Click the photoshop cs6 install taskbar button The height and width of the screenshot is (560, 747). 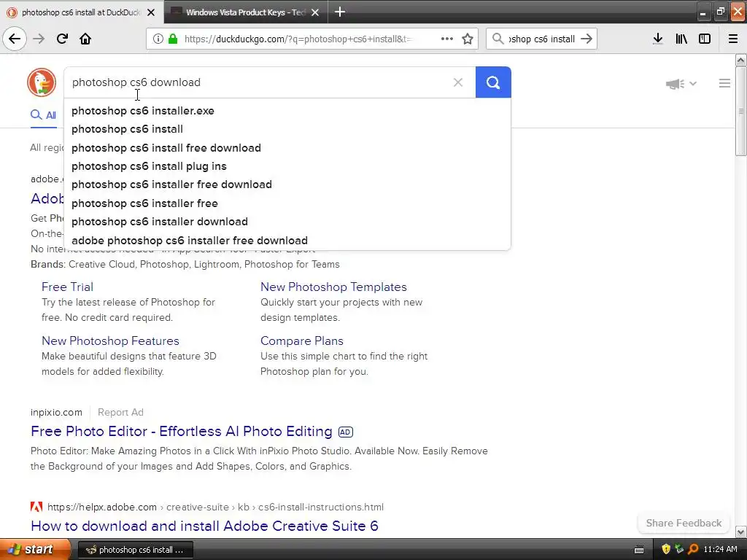(135, 550)
